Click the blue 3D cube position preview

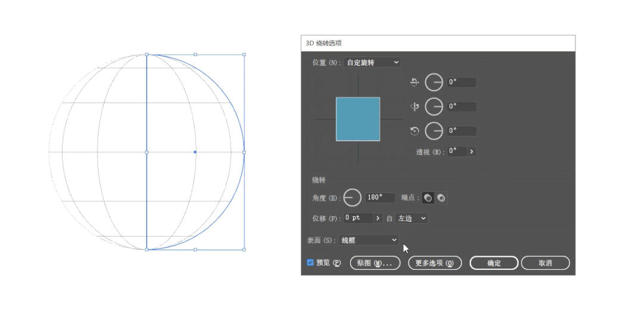pyautogui.click(x=358, y=119)
